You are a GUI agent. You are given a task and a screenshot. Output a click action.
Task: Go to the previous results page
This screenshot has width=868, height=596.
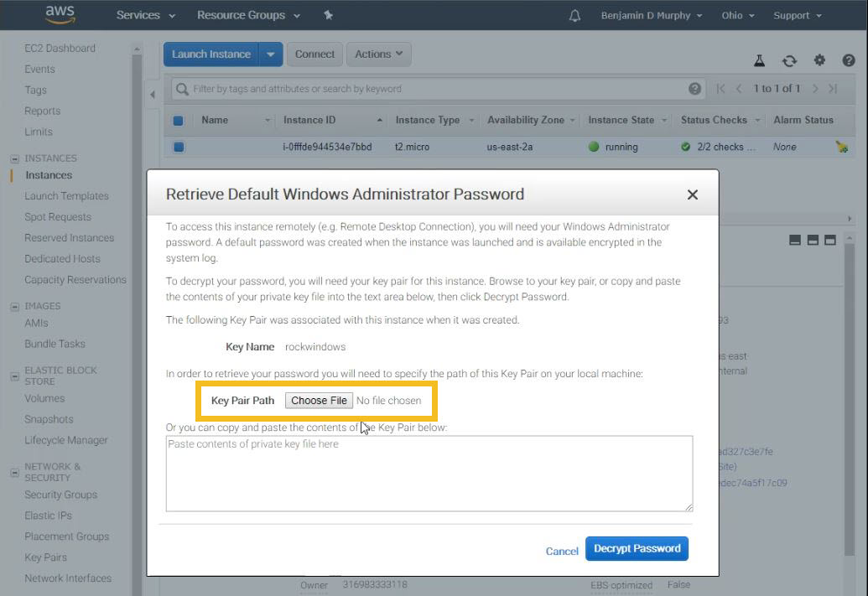(x=739, y=89)
